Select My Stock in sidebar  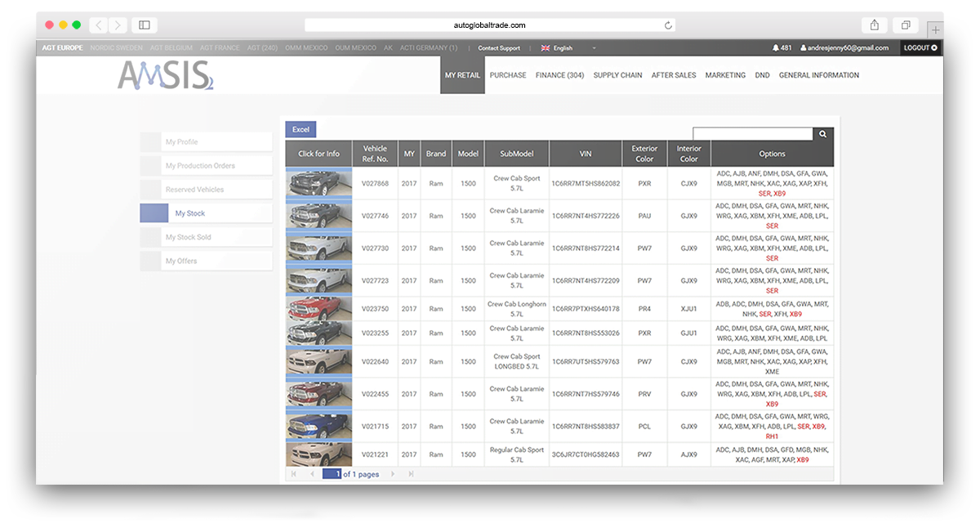pos(206,213)
